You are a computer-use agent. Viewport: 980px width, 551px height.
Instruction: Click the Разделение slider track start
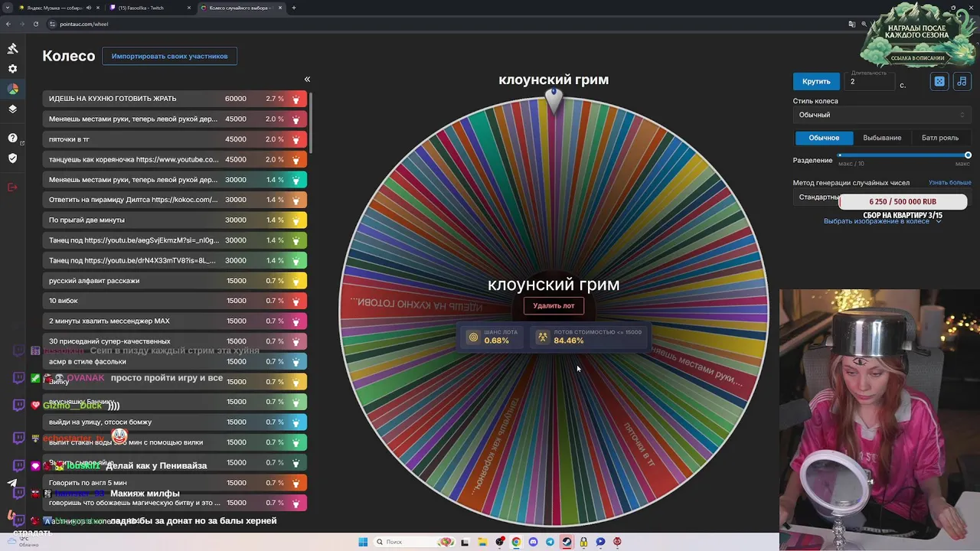coord(841,155)
